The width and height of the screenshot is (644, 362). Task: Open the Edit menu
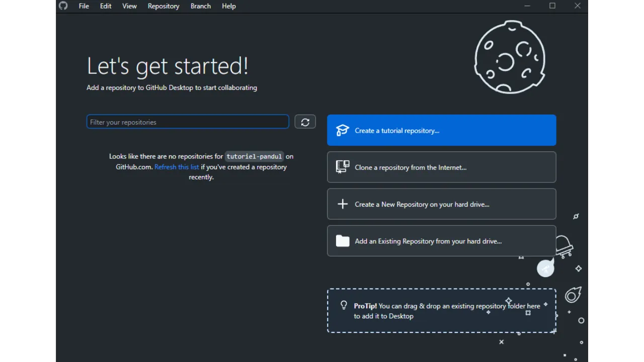coord(106,6)
